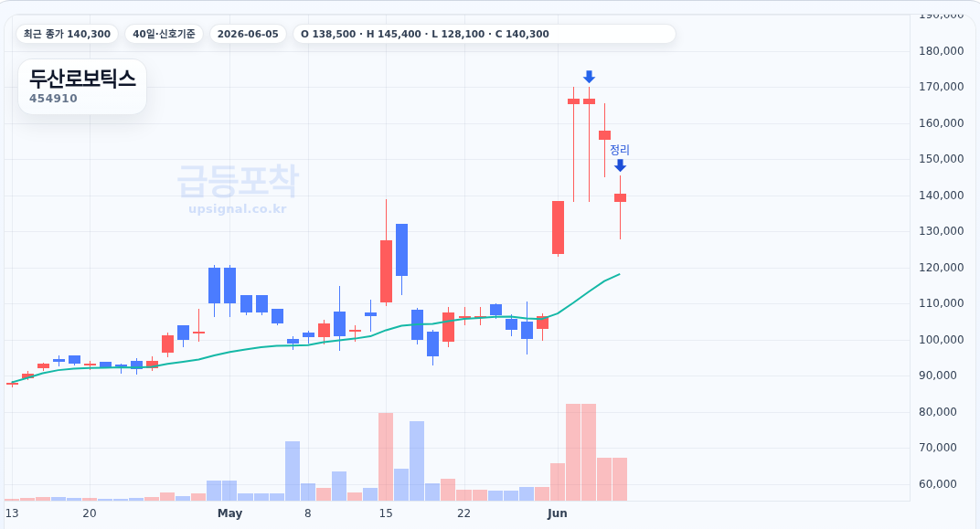Click the 180,000 price axis label
Image resolution: width=980 pixels, height=529 pixels.
pyautogui.click(x=942, y=50)
